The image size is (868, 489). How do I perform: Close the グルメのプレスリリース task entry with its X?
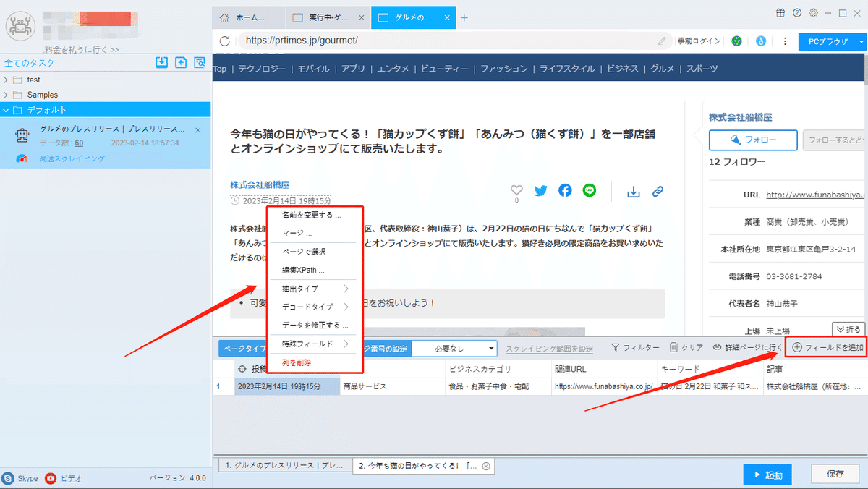click(198, 129)
